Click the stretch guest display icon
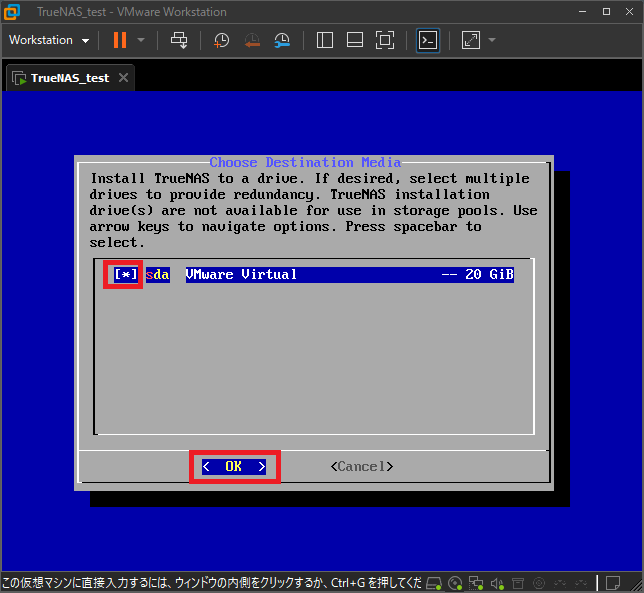 tap(470, 40)
